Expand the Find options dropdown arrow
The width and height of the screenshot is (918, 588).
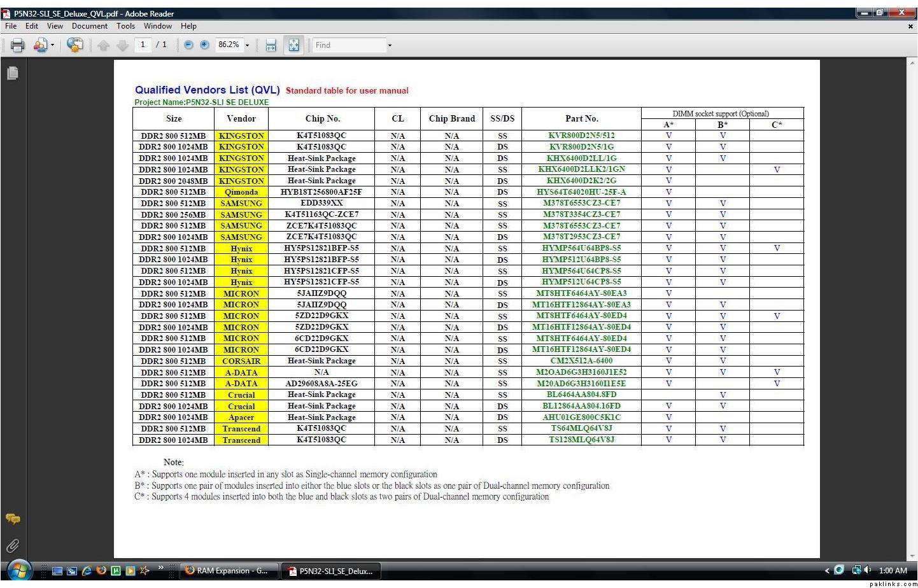390,45
